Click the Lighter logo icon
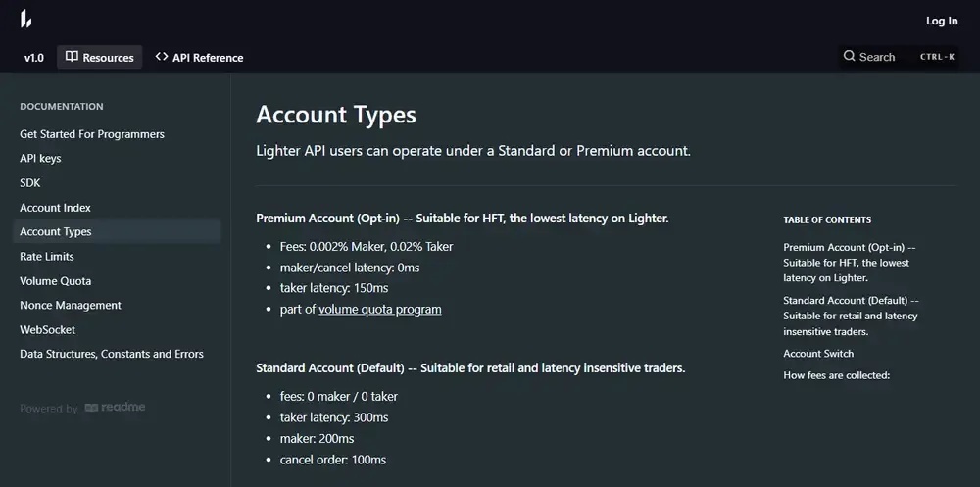 pyautogui.click(x=25, y=20)
